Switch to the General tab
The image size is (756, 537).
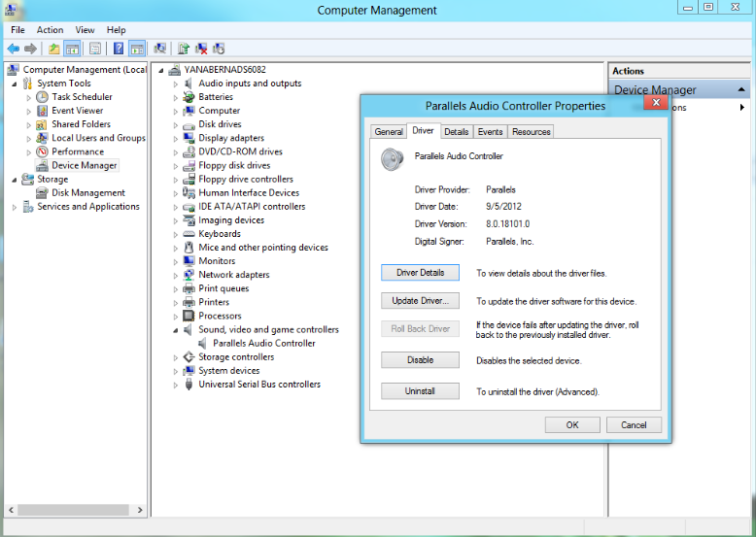389,131
